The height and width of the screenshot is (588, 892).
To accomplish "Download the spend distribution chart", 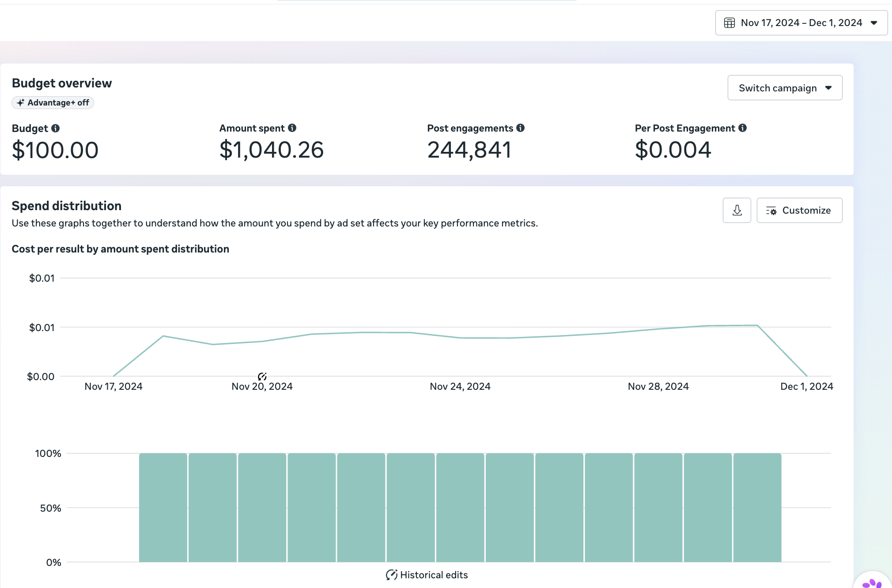I will click(737, 211).
